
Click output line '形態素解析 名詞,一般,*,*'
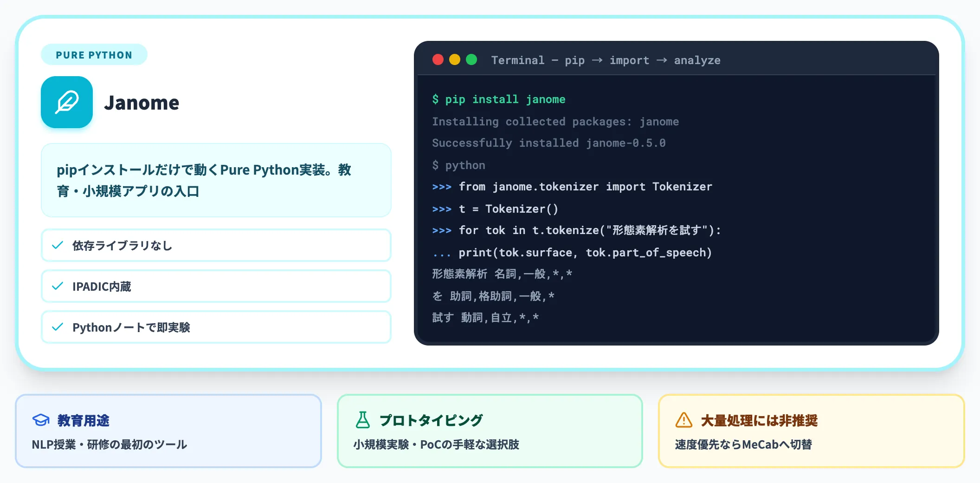[x=502, y=274]
